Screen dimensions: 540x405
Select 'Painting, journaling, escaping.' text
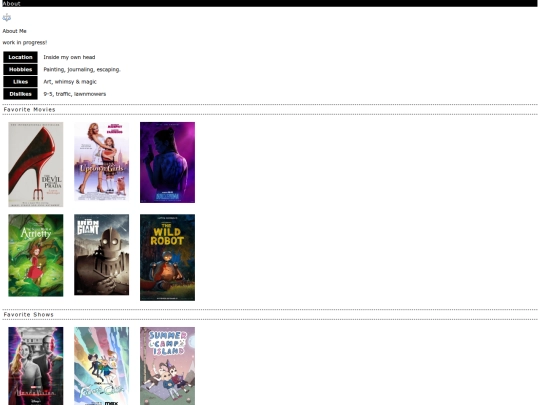coord(82,70)
